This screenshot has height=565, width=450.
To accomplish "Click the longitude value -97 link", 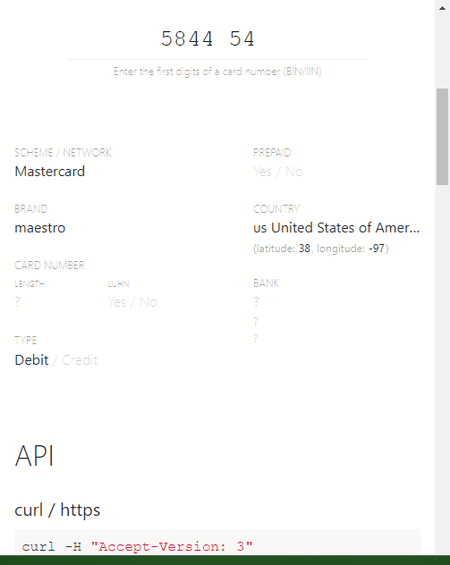I will [x=377, y=249].
